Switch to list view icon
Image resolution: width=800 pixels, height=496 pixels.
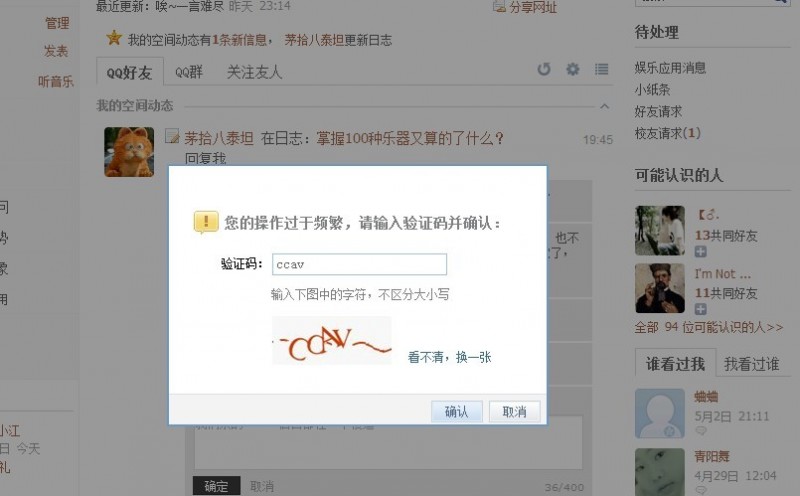point(602,69)
